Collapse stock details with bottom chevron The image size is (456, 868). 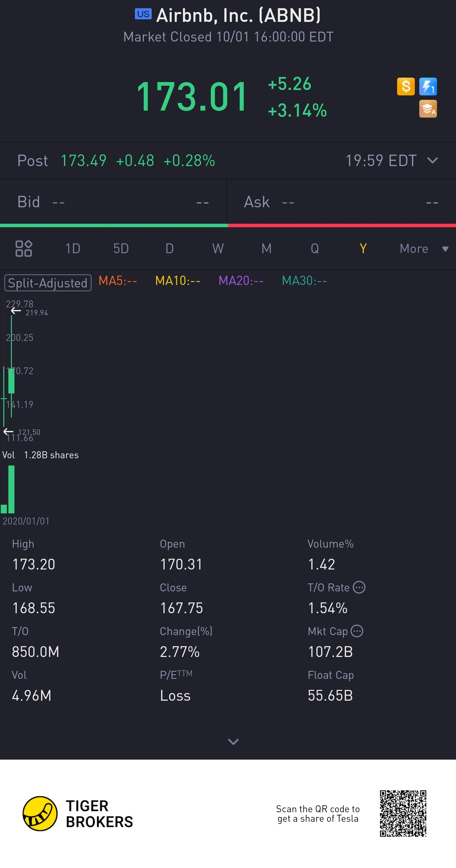click(x=233, y=742)
